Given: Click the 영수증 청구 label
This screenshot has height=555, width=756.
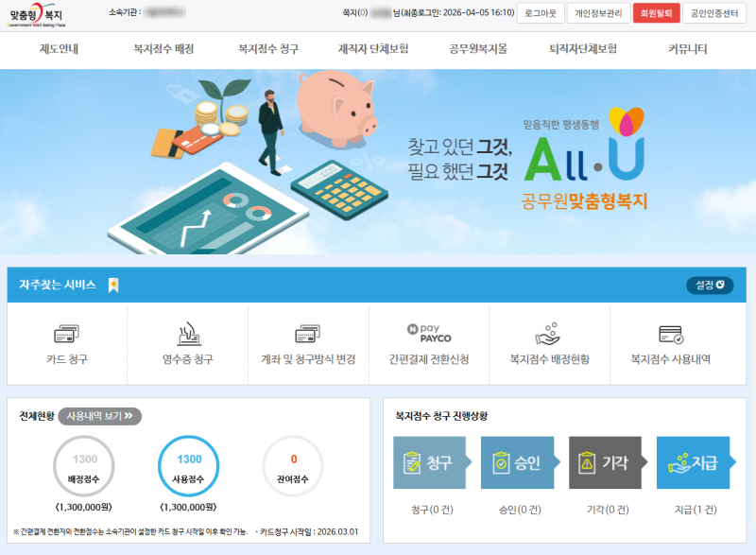Looking at the screenshot, I should (x=188, y=359).
